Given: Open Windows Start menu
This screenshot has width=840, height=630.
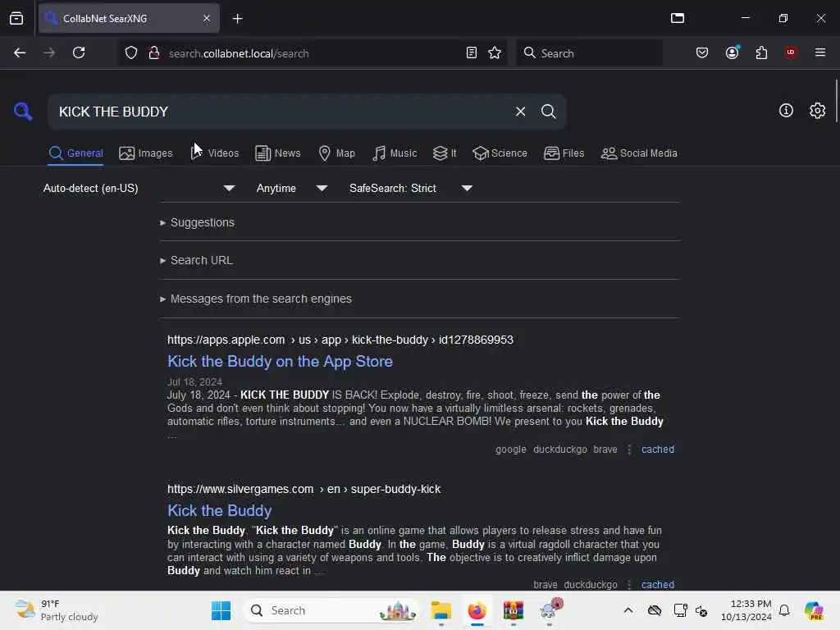Looking at the screenshot, I should (221, 610).
